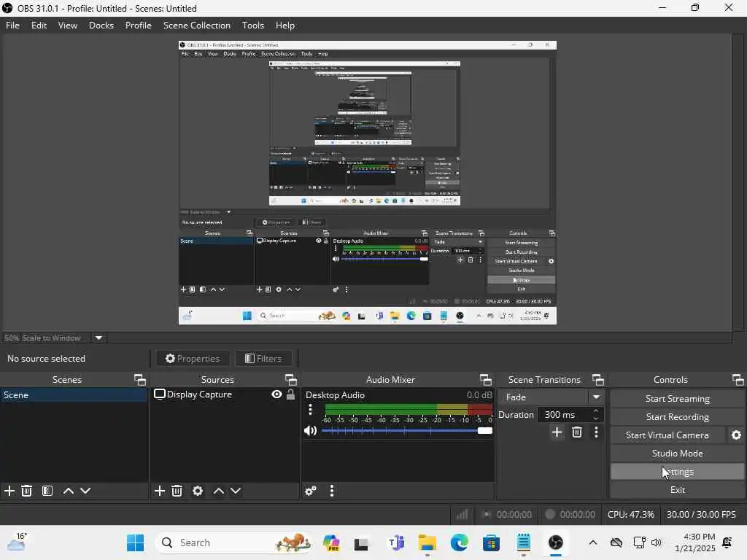The width and height of the screenshot is (747, 560).
Task: Move source up arrow in Sources dock
Action: 218,491
